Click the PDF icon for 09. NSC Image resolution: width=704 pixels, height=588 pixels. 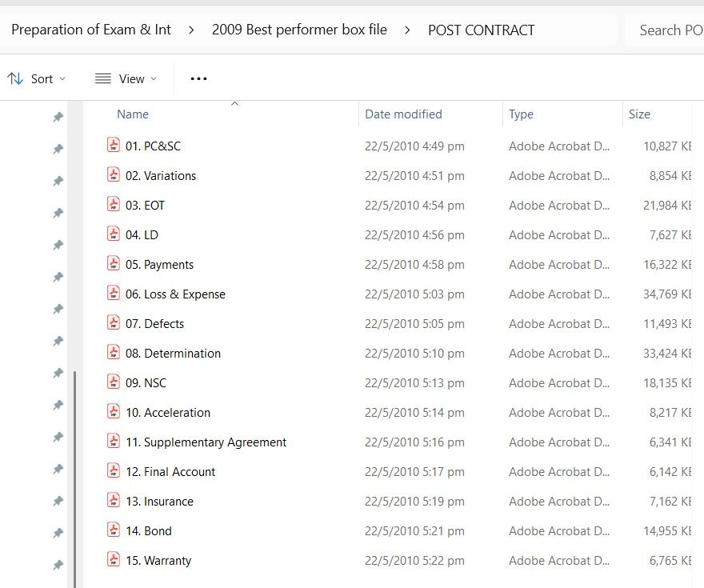114,382
